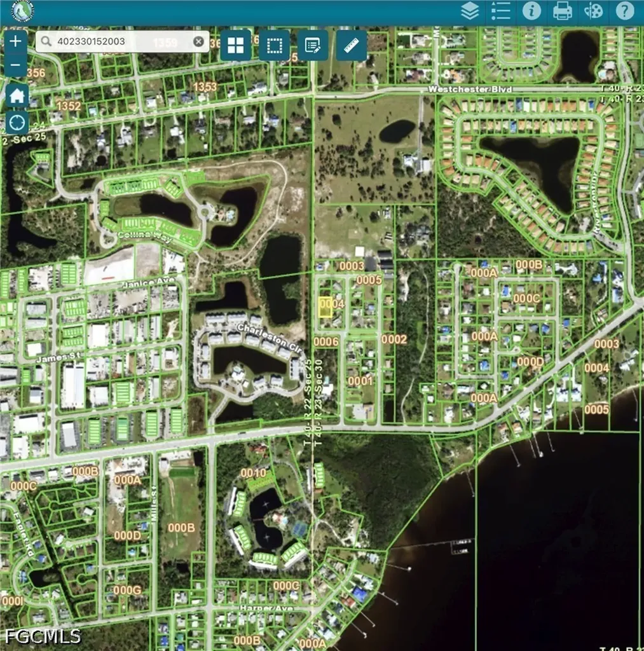Open the help question mark icon
Screen dimensions: 644x651
[x=624, y=11]
